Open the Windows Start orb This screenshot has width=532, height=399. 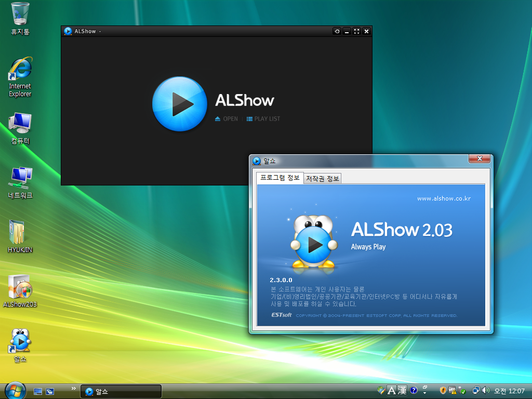click(x=15, y=391)
